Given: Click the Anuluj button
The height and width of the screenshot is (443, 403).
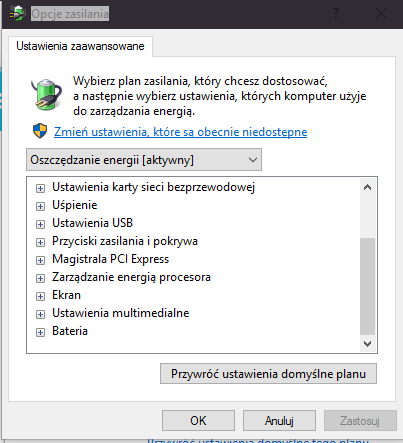Looking at the screenshot, I should point(279,421).
